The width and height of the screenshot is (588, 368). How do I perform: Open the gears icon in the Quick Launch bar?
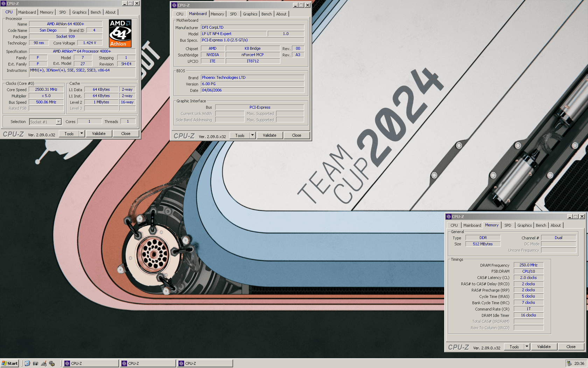tap(52, 363)
